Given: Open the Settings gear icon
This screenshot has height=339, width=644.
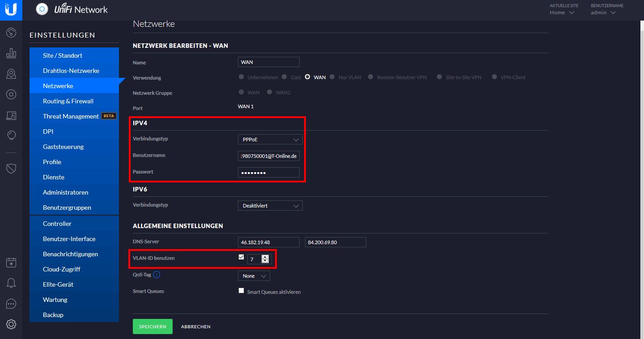Looking at the screenshot, I should point(11,324).
